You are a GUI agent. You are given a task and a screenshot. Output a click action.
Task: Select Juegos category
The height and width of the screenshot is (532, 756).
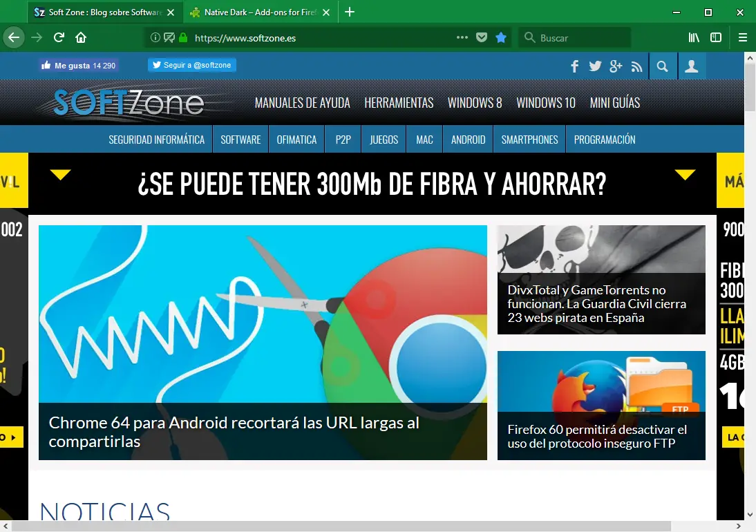(x=384, y=140)
